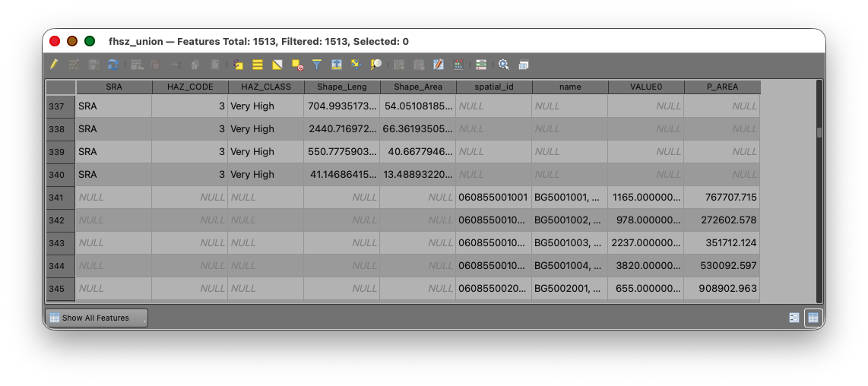Click the vertical scrollbar handle
The width and height of the screenshot is (868, 386).
click(819, 132)
